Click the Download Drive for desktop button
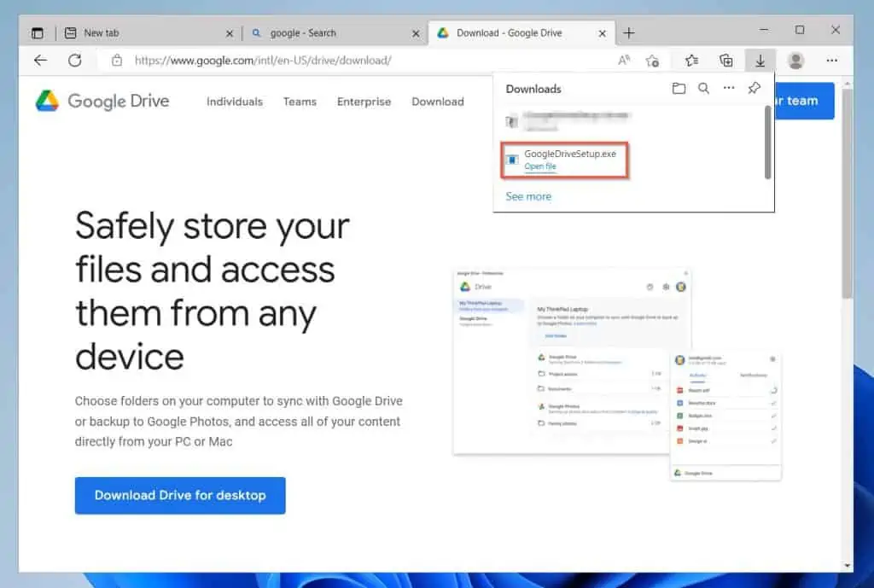874x588 pixels. click(x=180, y=495)
